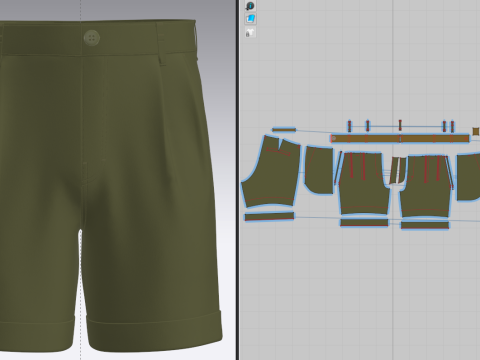Image resolution: width=480 pixels, height=360 pixels.
Task: Select the cuff strip below right front leg
Action: click(x=425, y=225)
